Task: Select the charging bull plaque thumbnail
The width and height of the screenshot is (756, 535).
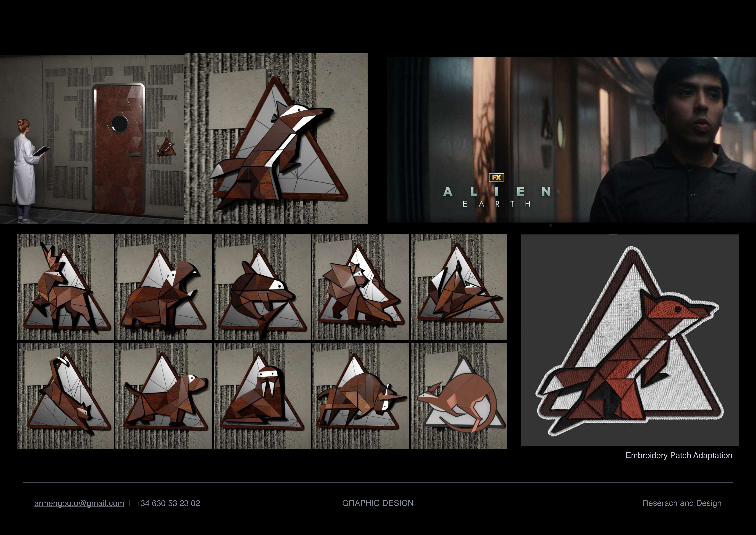Action: (360, 396)
